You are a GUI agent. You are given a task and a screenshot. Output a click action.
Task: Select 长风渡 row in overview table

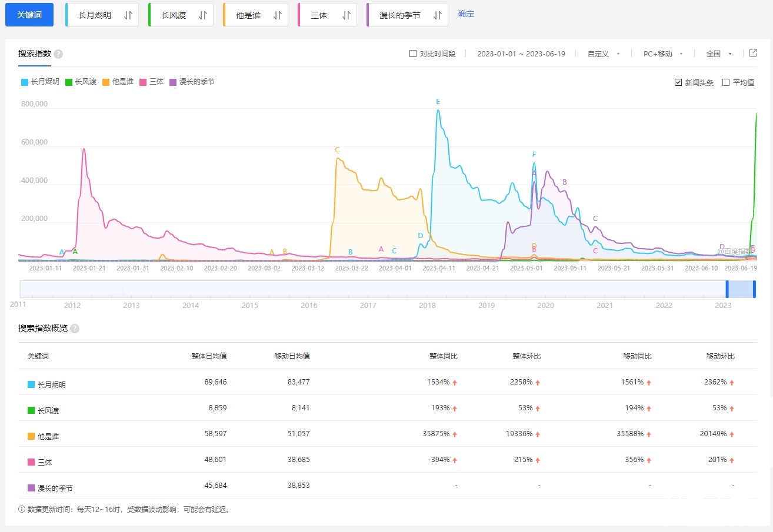coord(388,408)
